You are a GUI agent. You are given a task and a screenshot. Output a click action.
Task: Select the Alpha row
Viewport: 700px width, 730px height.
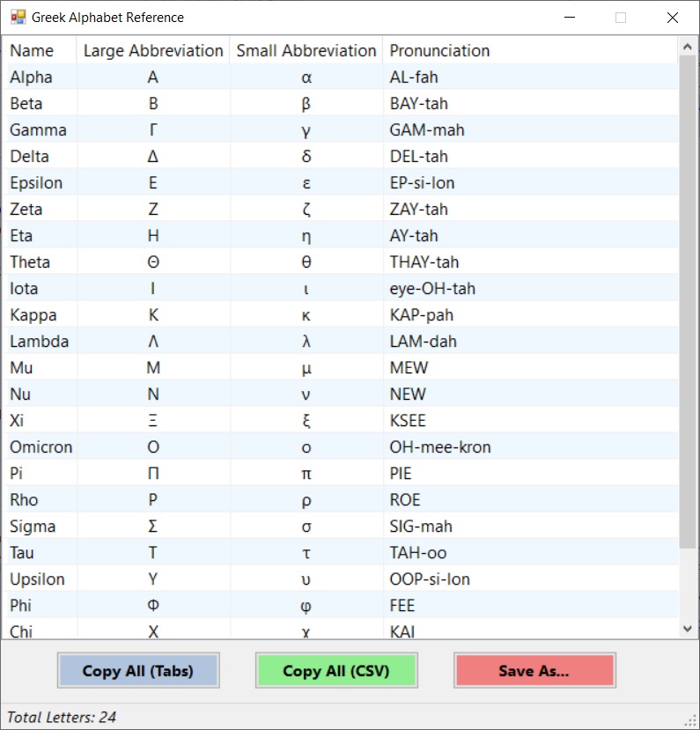point(31,77)
